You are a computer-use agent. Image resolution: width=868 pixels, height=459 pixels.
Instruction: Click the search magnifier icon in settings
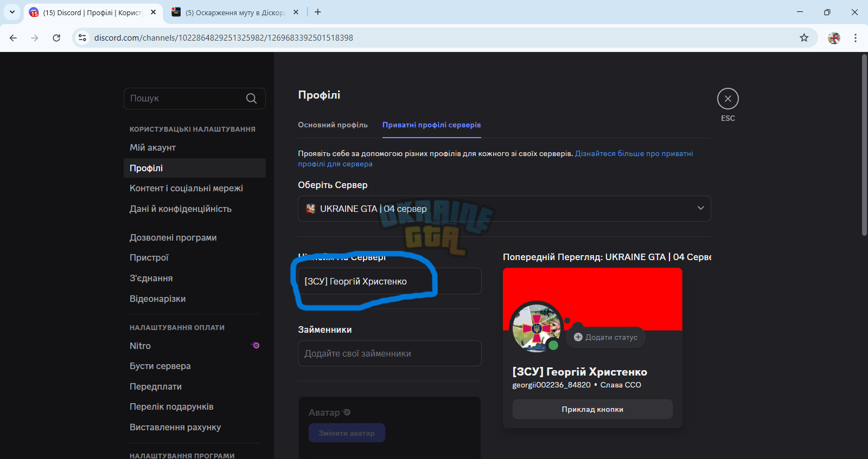coord(251,99)
